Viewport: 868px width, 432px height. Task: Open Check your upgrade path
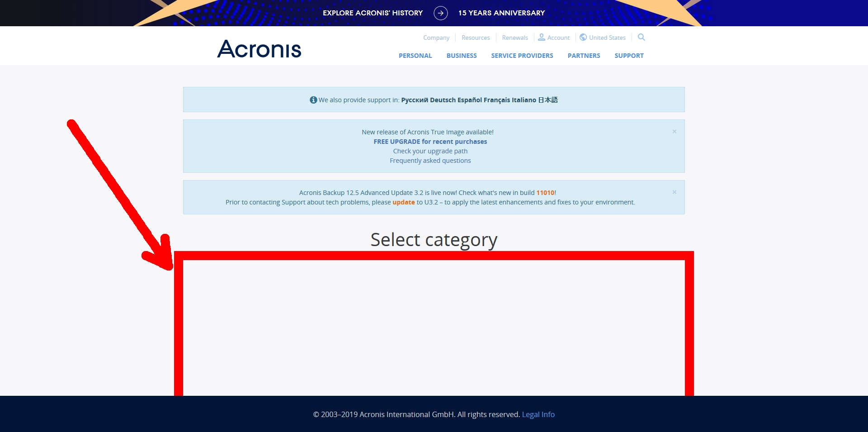click(430, 151)
